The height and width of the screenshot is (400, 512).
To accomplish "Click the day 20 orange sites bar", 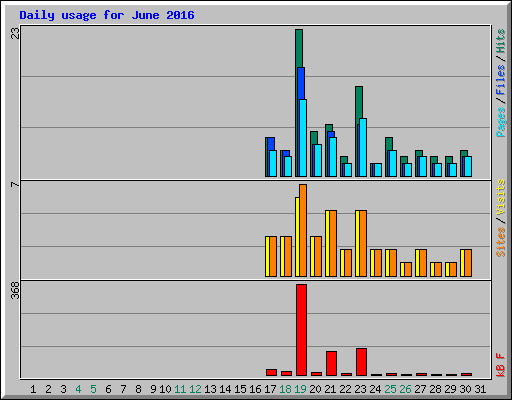I will (318, 256).
